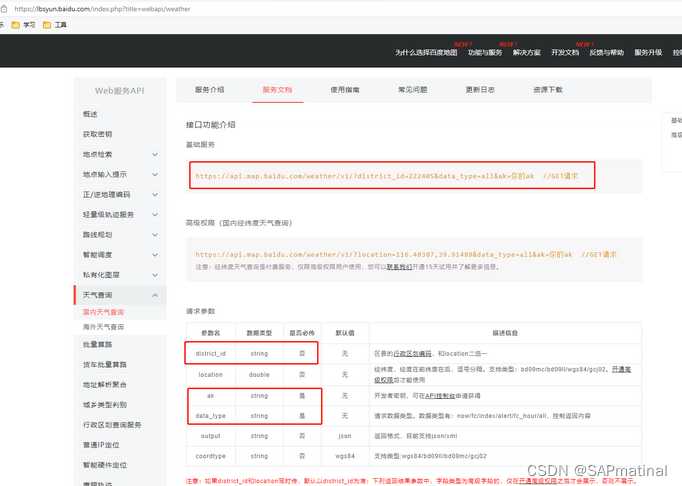Open 获取密钥 in the sidebar
Image resolution: width=682 pixels, height=486 pixels.
coord(120,134)
